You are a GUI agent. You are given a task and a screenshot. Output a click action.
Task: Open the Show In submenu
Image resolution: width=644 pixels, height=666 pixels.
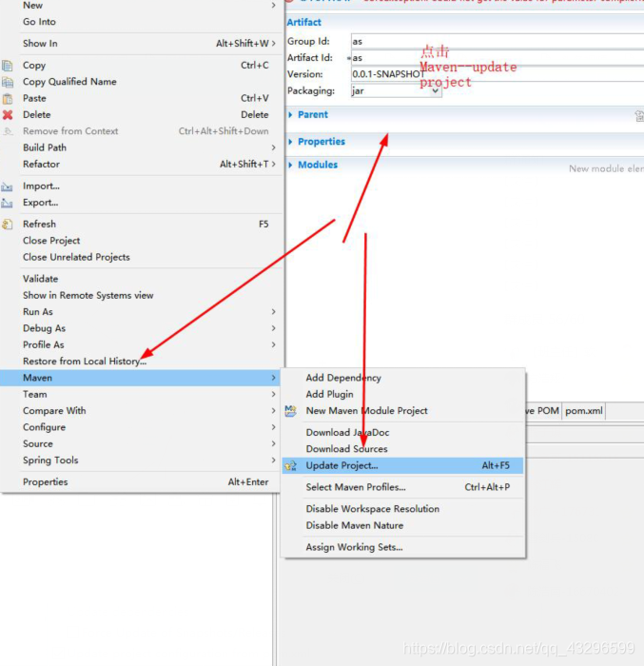pyautogui.click(x=273, y=44)
